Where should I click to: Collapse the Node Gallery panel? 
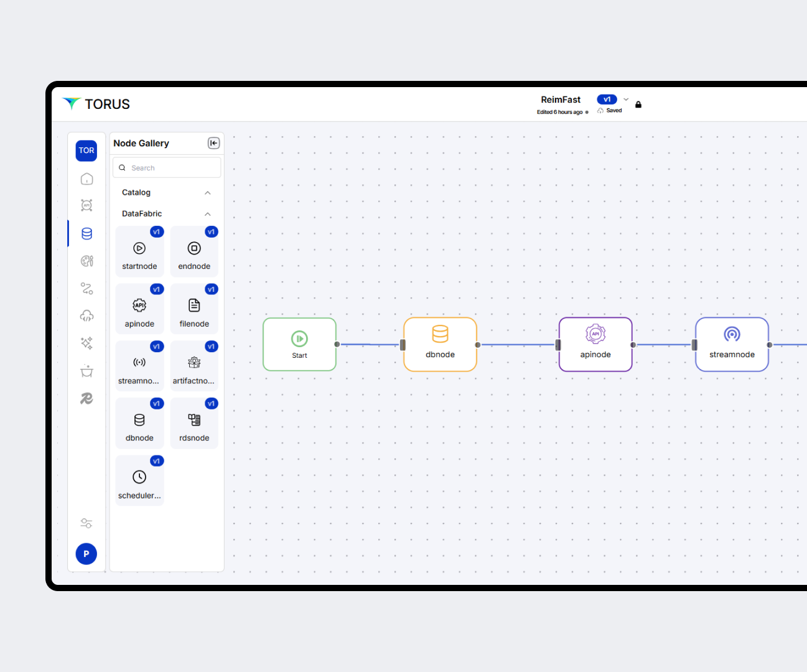(x=213, y=143)
